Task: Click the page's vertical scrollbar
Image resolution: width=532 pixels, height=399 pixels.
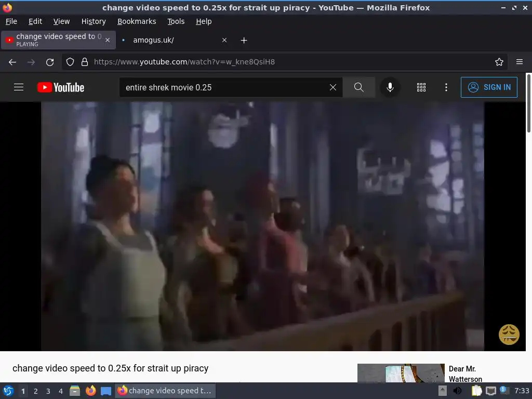Action: [x=528, y=103]
